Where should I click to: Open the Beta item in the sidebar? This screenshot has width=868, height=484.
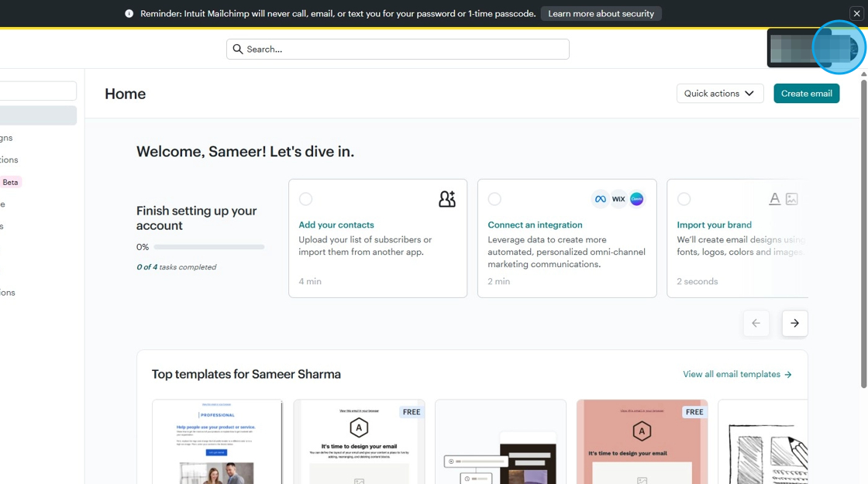[10, 182]
